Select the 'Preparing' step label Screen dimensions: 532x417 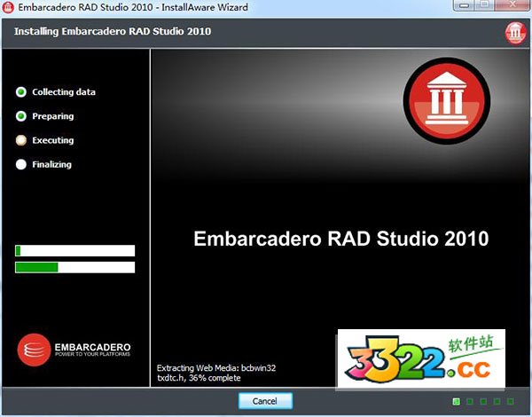coord(53,116)
